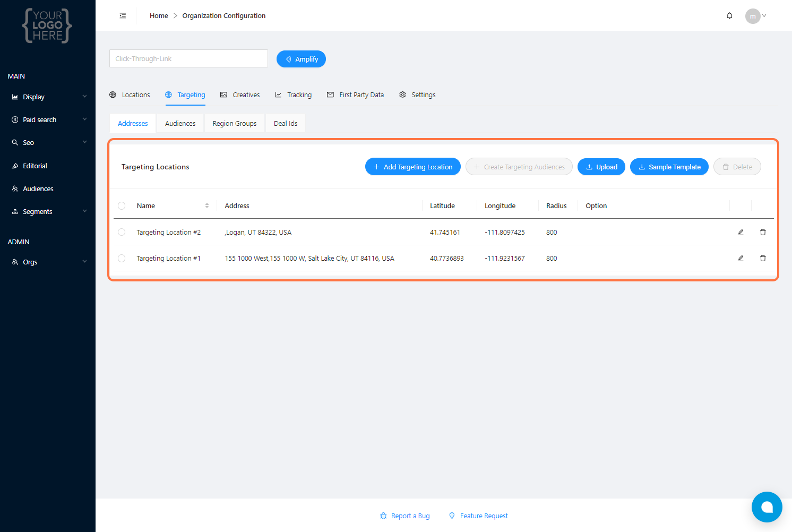This screenshot has width=792, height=532.
Task: Expand the Display sidebar menu
Action: [48, 97]
